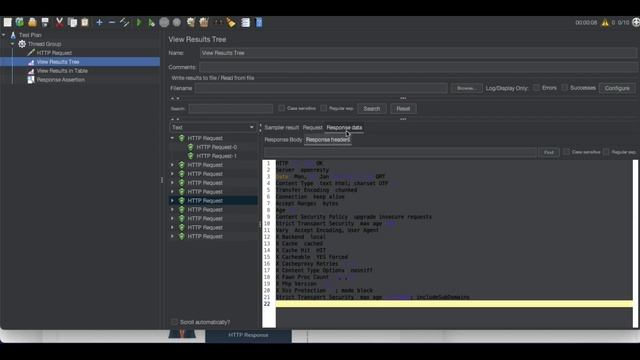Click the broom Reset Search icon
This screenshot has width=640, height=360.
coord(231,22)
